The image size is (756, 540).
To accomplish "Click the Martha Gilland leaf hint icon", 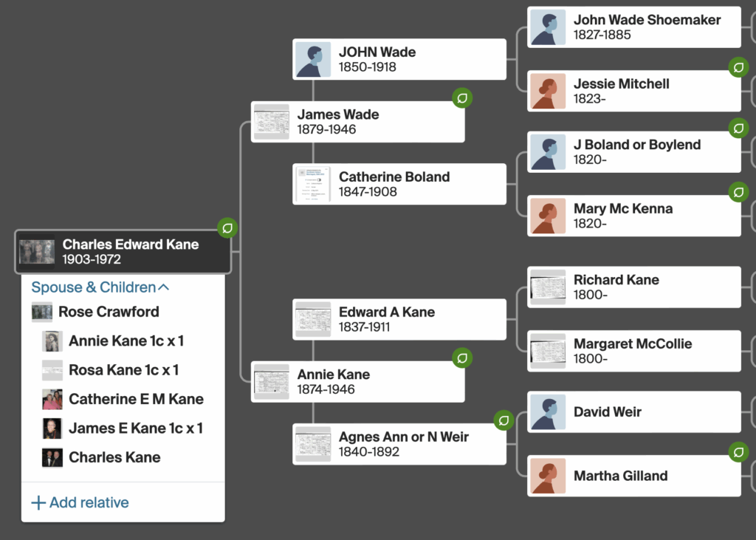I will click(x=738, y=452).
